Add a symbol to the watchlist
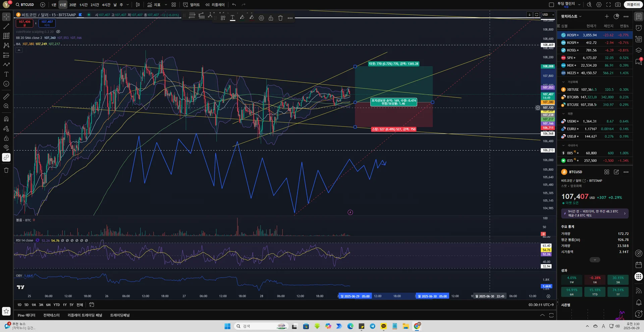The height and width of the screenshot is (332, 644). (x=607, y=16)
